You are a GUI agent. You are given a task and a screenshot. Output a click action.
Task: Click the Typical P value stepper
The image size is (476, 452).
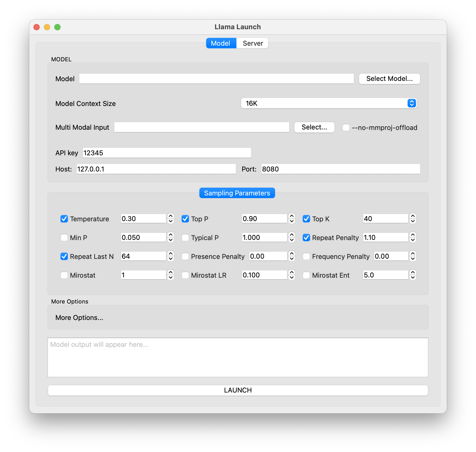pos(292,237)
